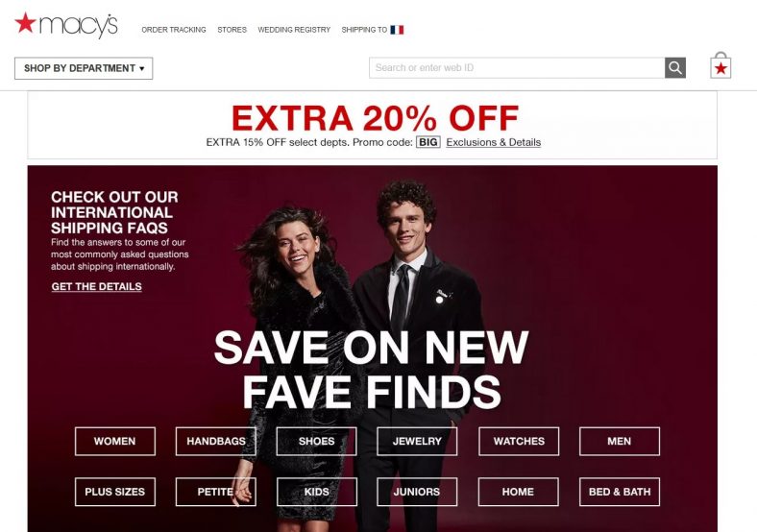This screenshot has height=532, width=757.
Task: Click the Exclusions & Details link
Action: 494,142
